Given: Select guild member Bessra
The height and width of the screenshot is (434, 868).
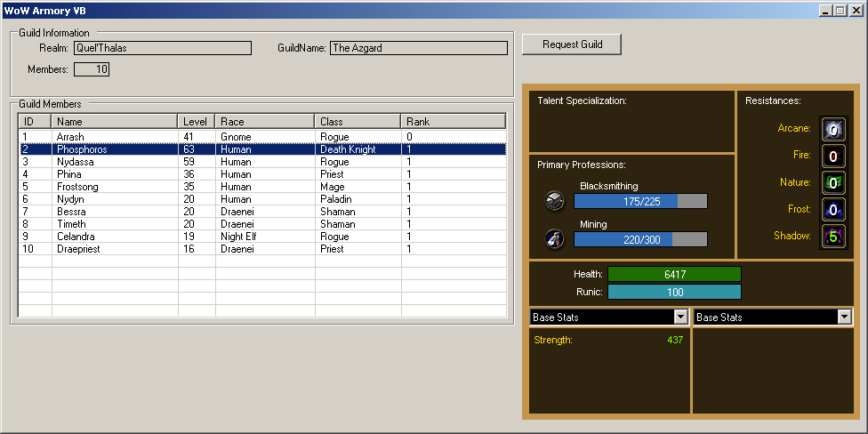Looking at the screenshot, I should point(263,212).
